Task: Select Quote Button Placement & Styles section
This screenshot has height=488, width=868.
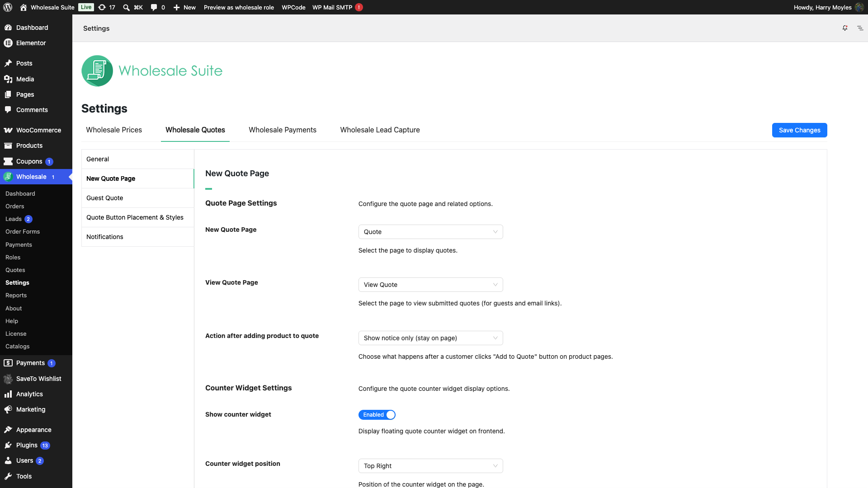Action: click(138, 217)
